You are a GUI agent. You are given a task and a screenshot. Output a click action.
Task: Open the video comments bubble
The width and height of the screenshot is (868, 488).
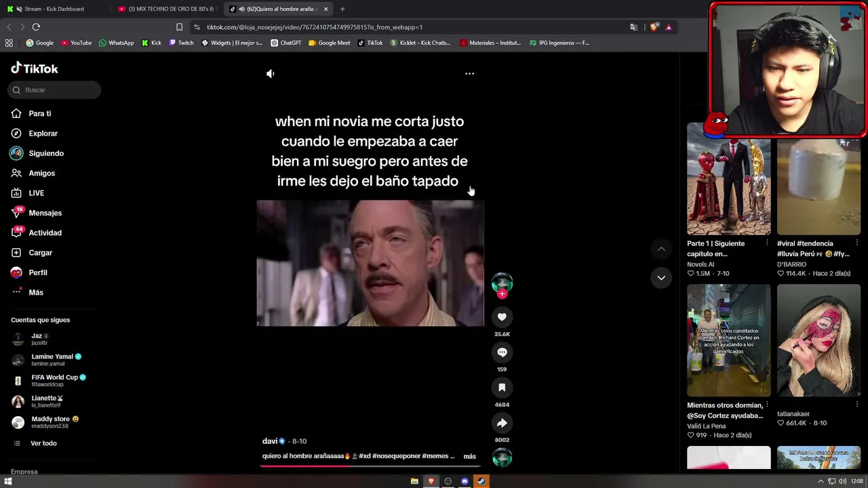(x=502, y=352)
